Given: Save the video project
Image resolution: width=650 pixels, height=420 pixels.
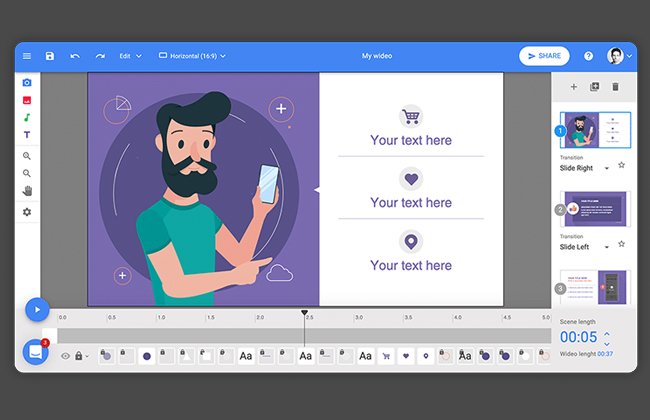Looking at the screenshot, I should [x=50, y=56].
